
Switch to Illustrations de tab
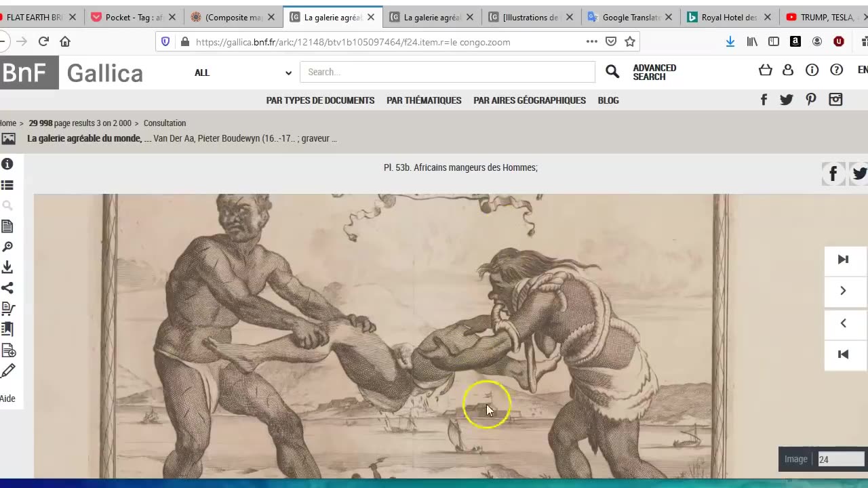[x=532, y=18]
